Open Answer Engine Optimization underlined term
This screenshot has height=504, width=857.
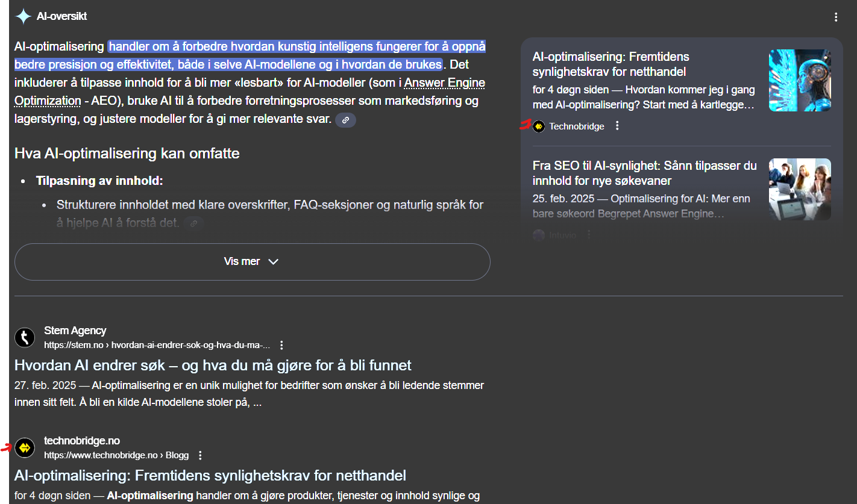(x=444, y=83)
